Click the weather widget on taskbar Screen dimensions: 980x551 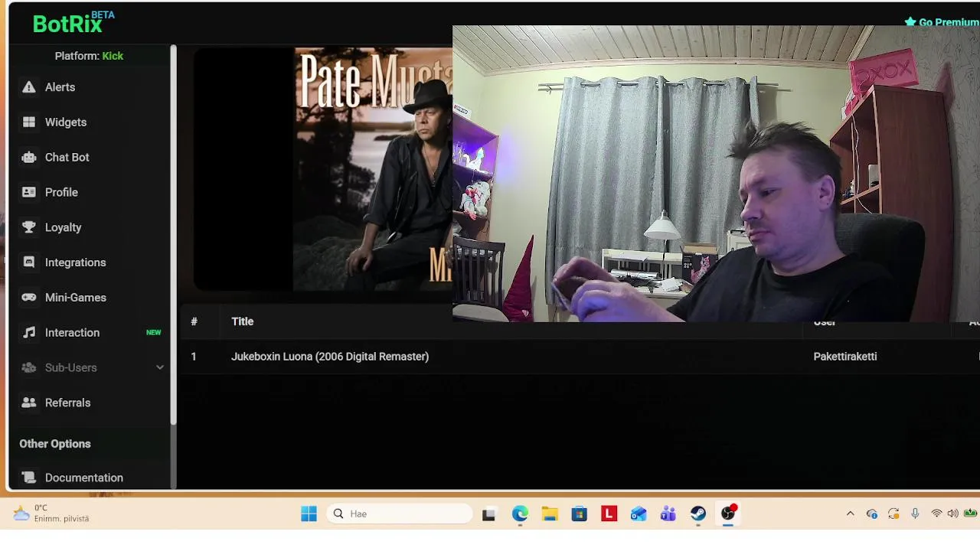coord(51,514)
